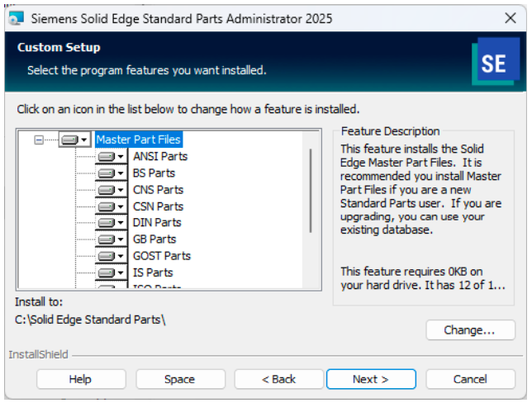Check disk Space requirements button

(180, 379)
